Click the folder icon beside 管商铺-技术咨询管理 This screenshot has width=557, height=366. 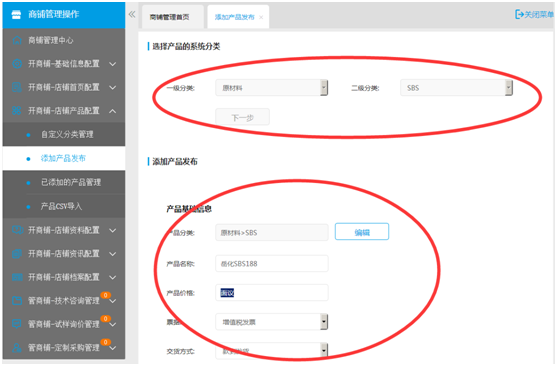17,301
